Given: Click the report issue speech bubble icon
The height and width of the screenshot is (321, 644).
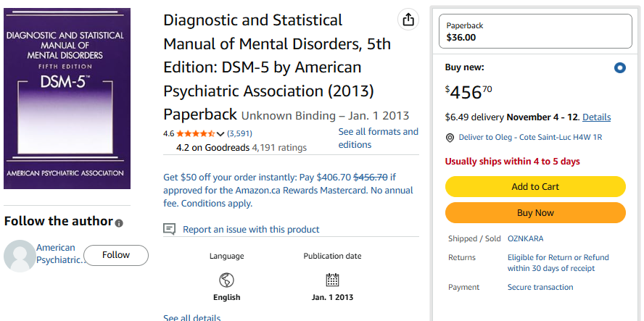Looking at the screenshot, I should click(x=170, y=229).
